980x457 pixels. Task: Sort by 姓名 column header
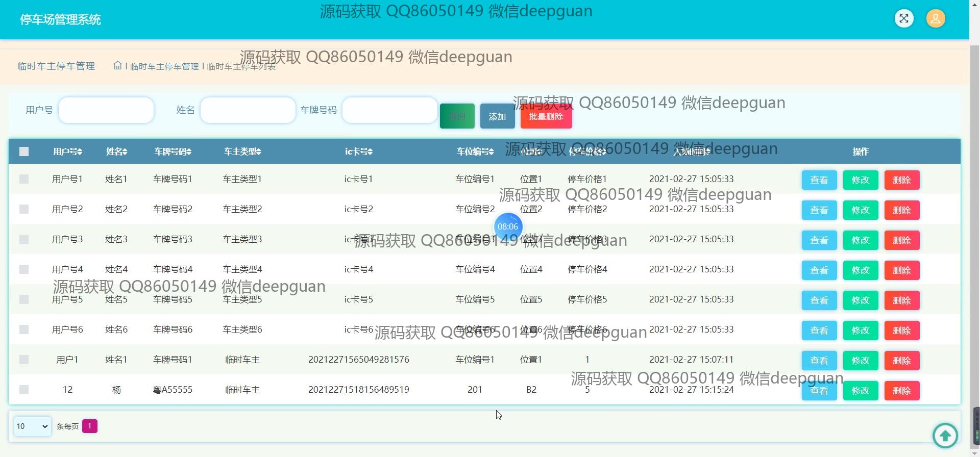pyautogui.click(x=116, y=151)
